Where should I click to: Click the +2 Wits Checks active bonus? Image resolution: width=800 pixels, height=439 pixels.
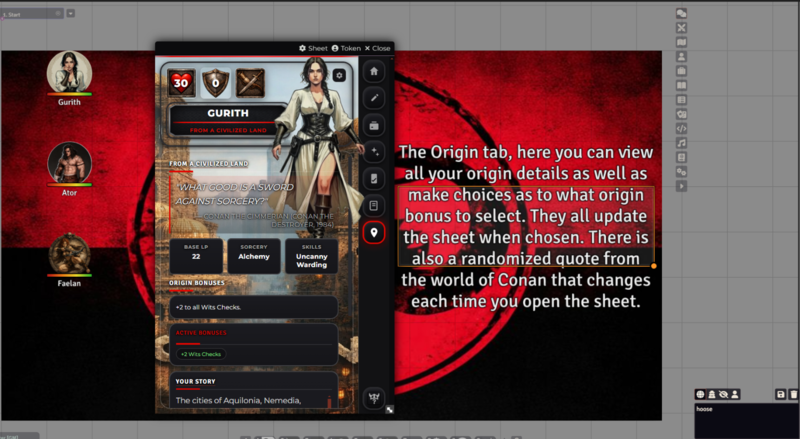point(201,354)
